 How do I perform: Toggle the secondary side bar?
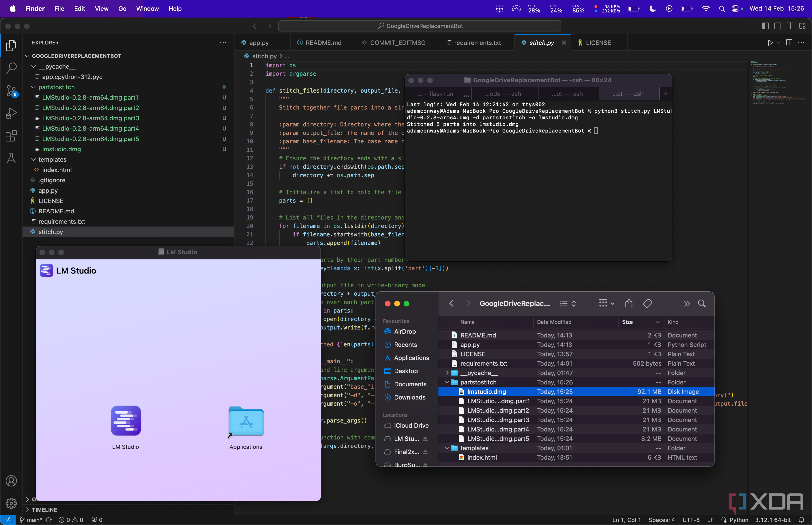[x=790, y=26]
